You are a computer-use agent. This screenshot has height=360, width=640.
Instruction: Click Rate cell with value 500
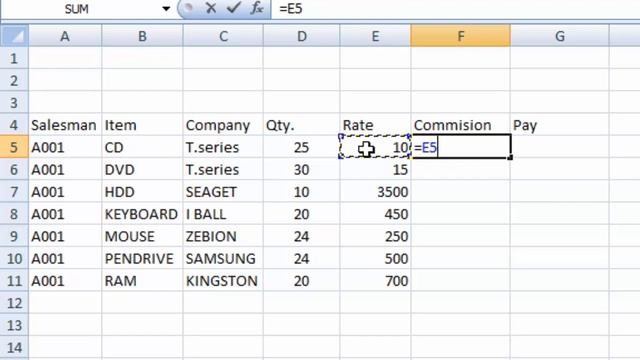click(x=375, y=258)
